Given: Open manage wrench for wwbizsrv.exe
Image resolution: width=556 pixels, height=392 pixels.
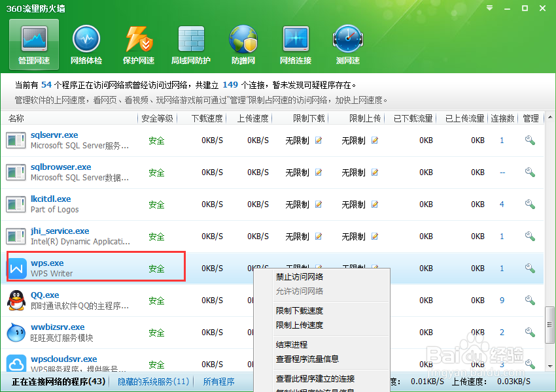Looking at the screenshot, I should 530,332.
